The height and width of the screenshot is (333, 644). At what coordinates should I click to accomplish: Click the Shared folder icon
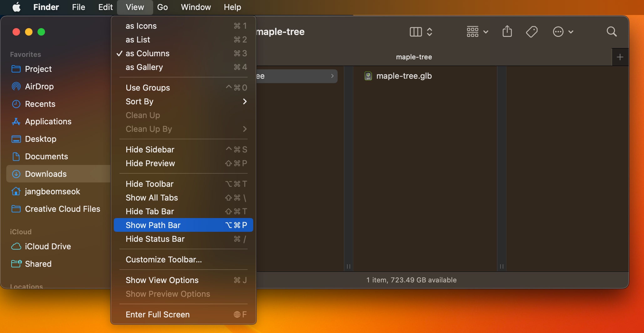pos(16,264)
